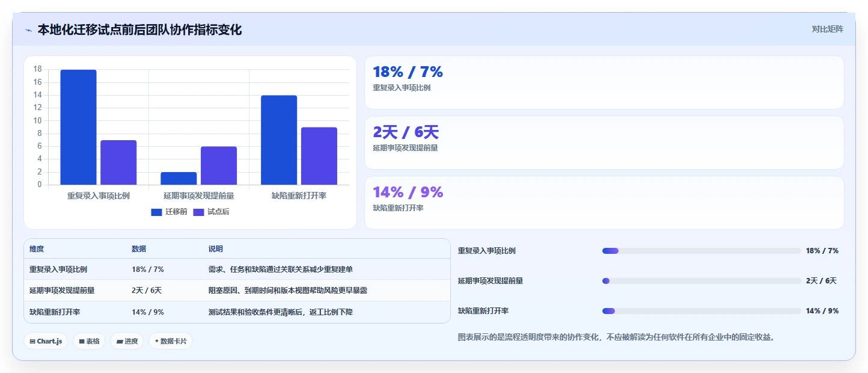Click the 缺陷重新打开率 progress bar
The image size is (868, 373).
pyautogui.click(x=701, y=311)
